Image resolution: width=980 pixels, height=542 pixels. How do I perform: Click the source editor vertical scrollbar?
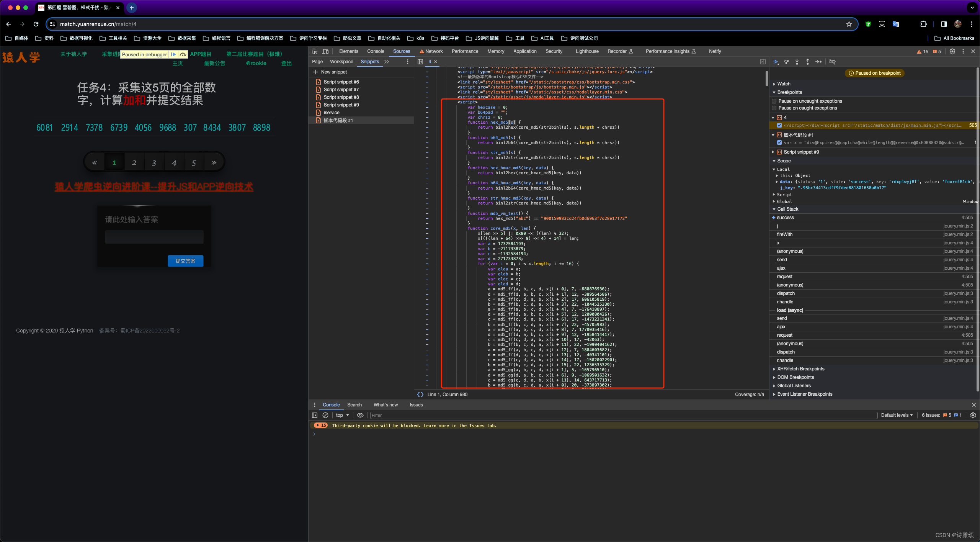(766, 79)
